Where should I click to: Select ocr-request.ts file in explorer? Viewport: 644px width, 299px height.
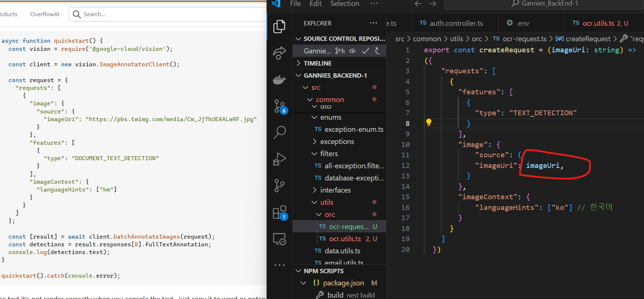click(x=339, y=226)
